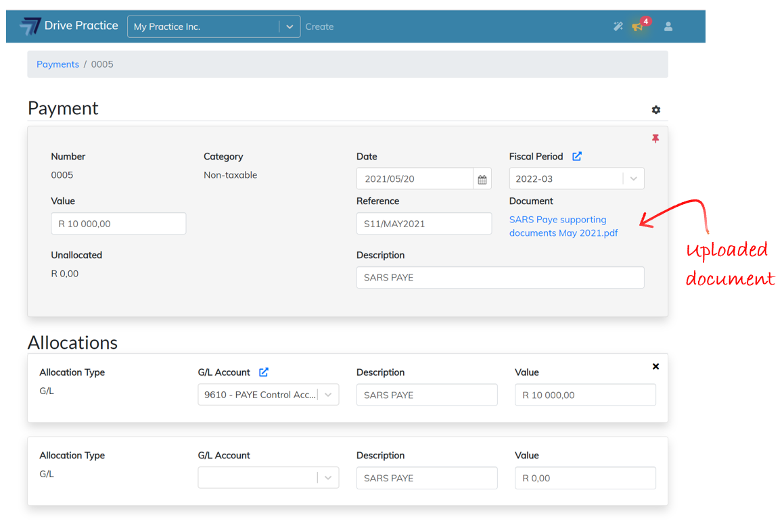Click the Allocations heading

72,343
